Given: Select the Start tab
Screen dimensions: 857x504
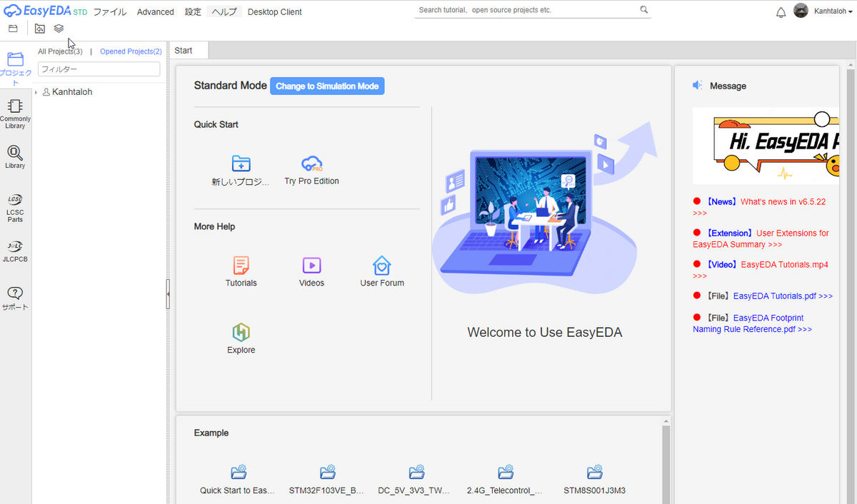Looking at the screenshot, I should [189, 50].
